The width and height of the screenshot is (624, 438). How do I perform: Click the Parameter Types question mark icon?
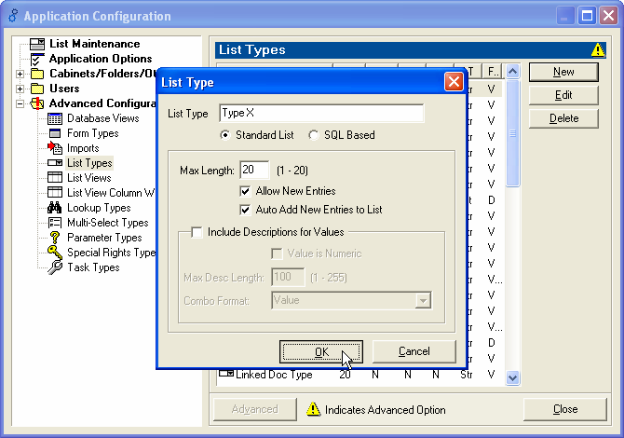point(55,237)
